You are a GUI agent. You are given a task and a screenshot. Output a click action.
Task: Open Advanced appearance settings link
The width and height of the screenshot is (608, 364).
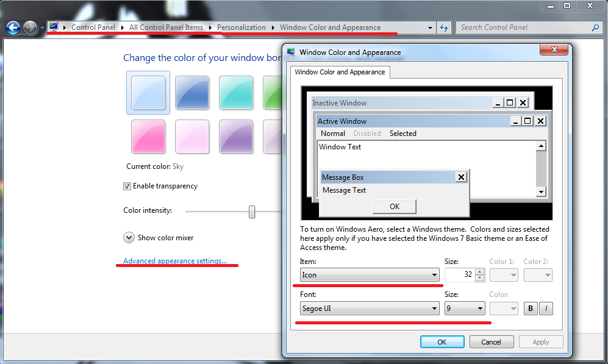tap(175, 261)
